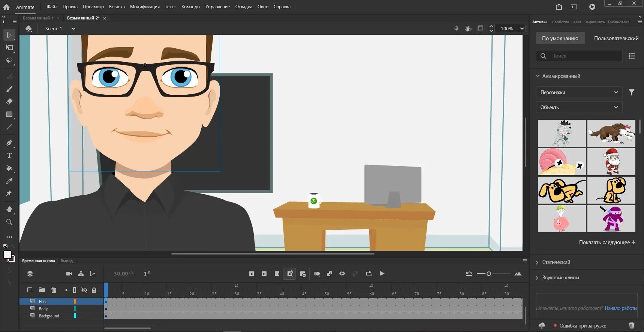Click the Показать следующее link
Viewport: 644px width, 332px height.
(607, 243)
